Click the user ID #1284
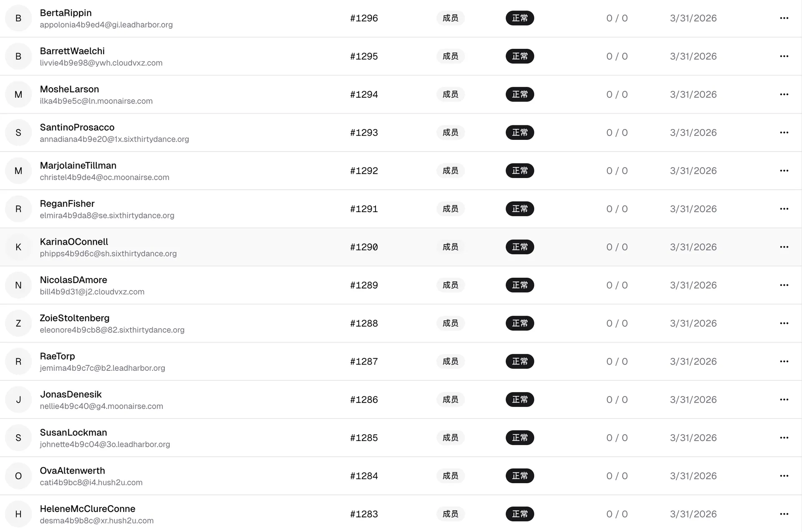The width and height of the screenshot is (802, 532). 364,476
